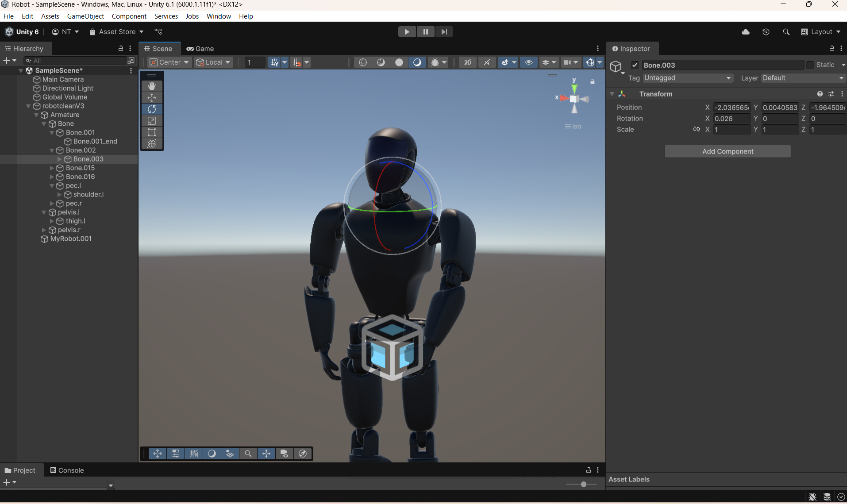This screenshot has width=847, height=504.
Task: Select the Move tool
Action: 152,97
